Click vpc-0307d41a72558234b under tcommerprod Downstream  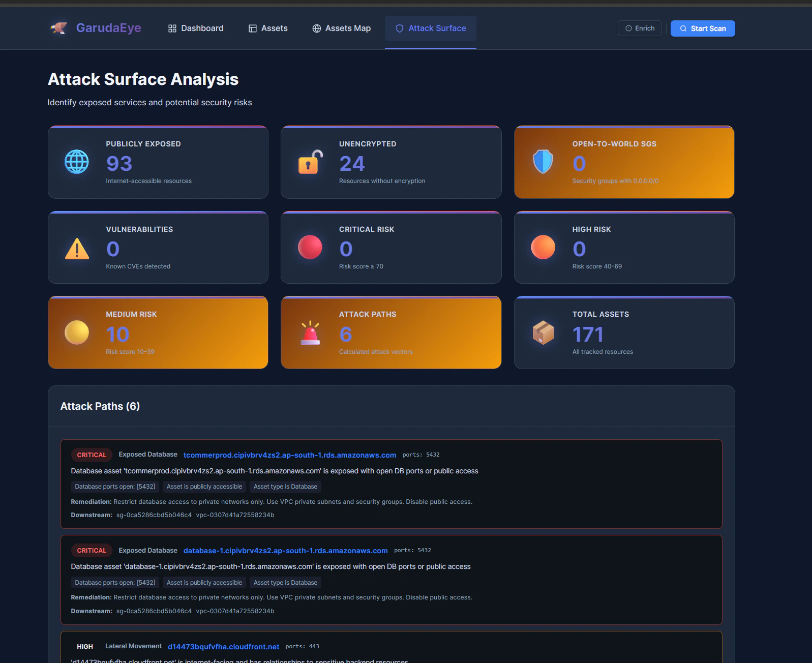(x=235, y=515)
